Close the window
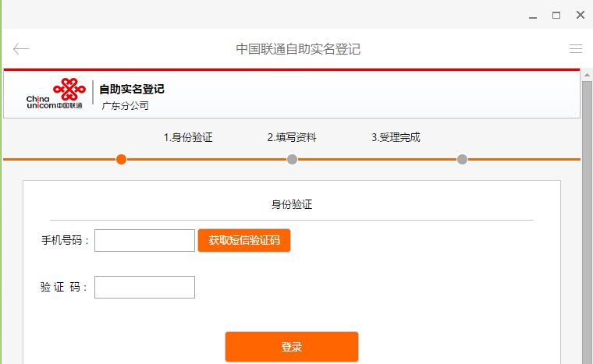 [x=581, y=15]
